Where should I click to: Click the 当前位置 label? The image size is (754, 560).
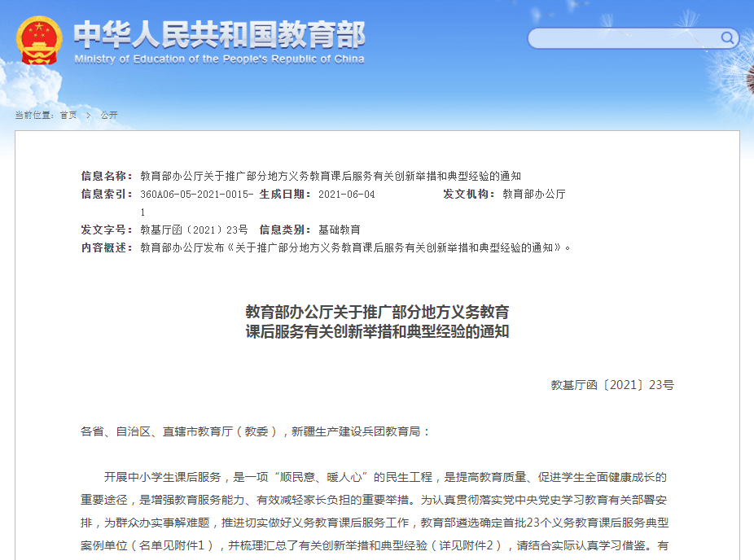pos(33,115)
